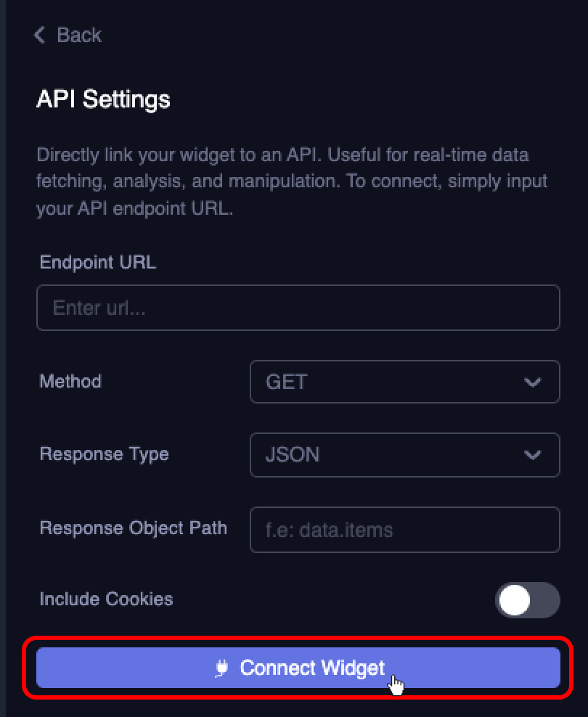This screenshot has height=717, width=588.
Task: Click the chevron on the Method dropdown
Action: (534, 382)
